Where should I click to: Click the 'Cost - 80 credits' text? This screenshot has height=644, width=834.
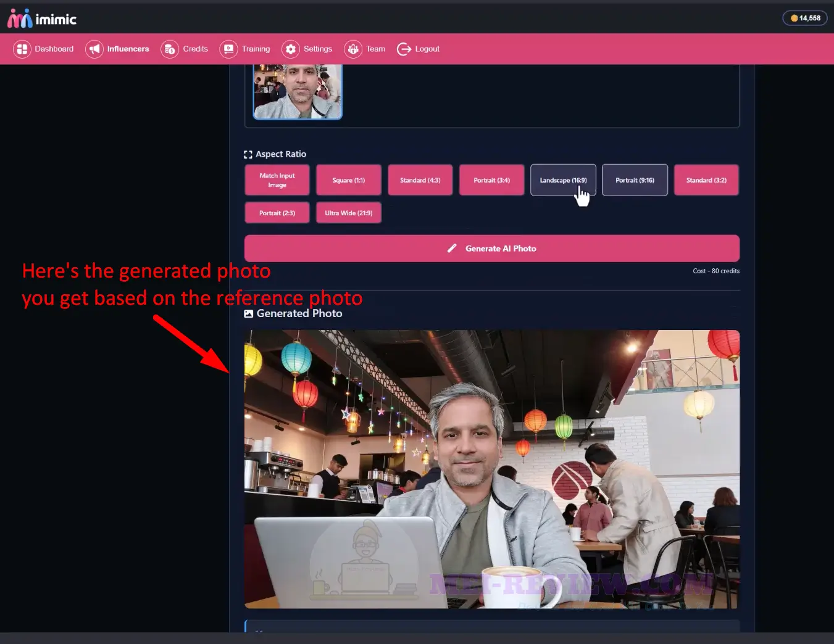click(x=716, y=271)
